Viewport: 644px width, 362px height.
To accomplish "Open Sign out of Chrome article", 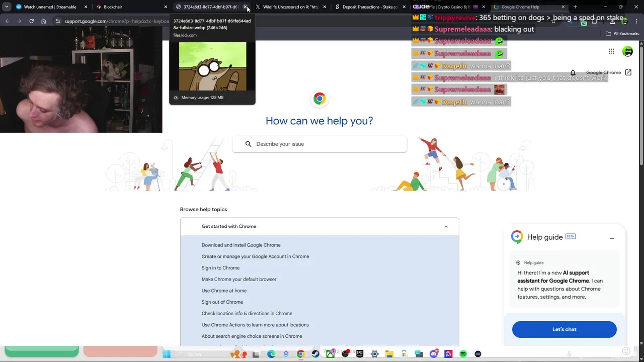I will point(222,302).
